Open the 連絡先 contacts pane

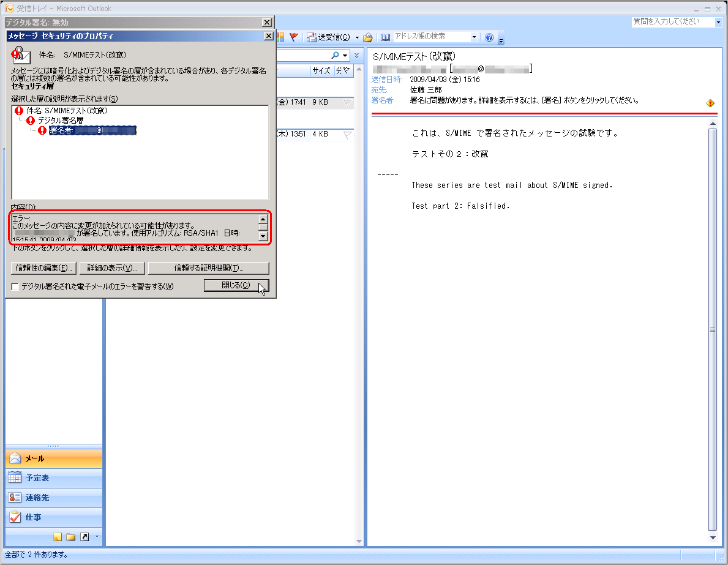54,498
